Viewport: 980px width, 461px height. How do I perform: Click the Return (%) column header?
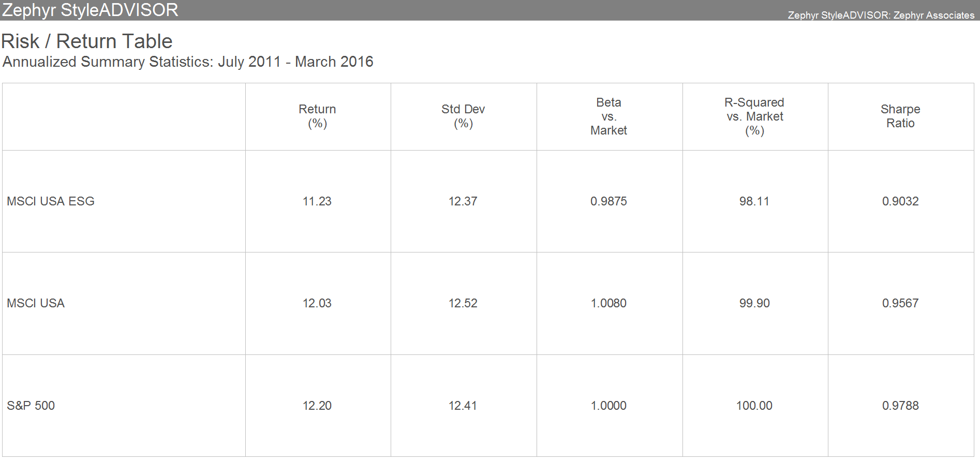tap(317, 116)
